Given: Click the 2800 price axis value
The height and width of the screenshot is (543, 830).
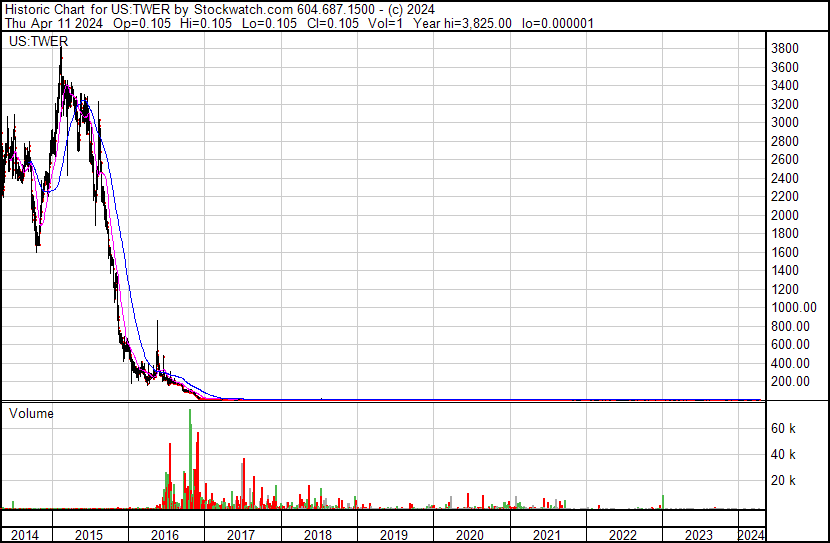Looking at the screenshot, I should [784, 141].
